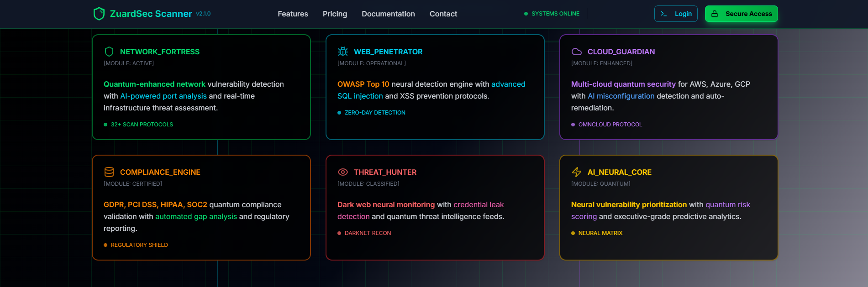Click the [MODULE: QUANTUM] label

click(x=601, y=184)
